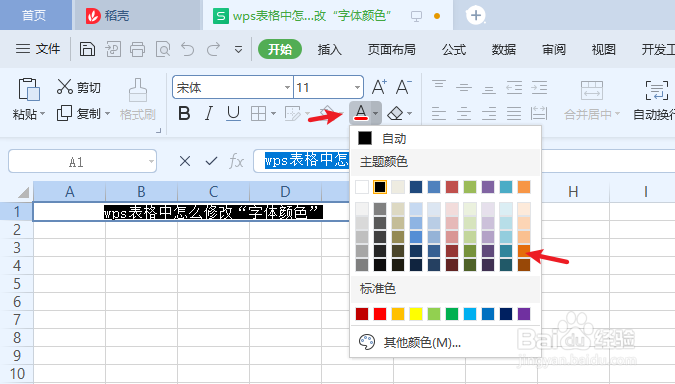Click the Paste clipboard icon
675x384 pixels.
(x=29, y=90)
